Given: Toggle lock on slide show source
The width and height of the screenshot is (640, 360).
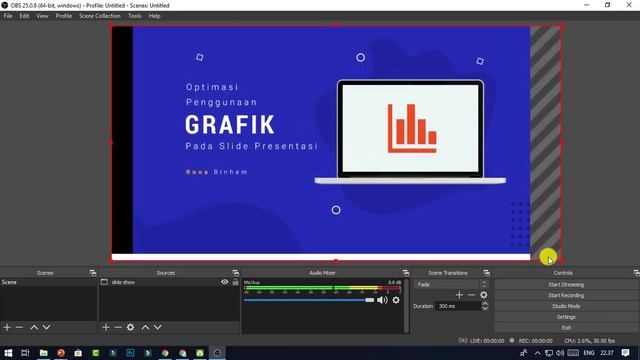Looking at the screenshot, I should (236, 282).
